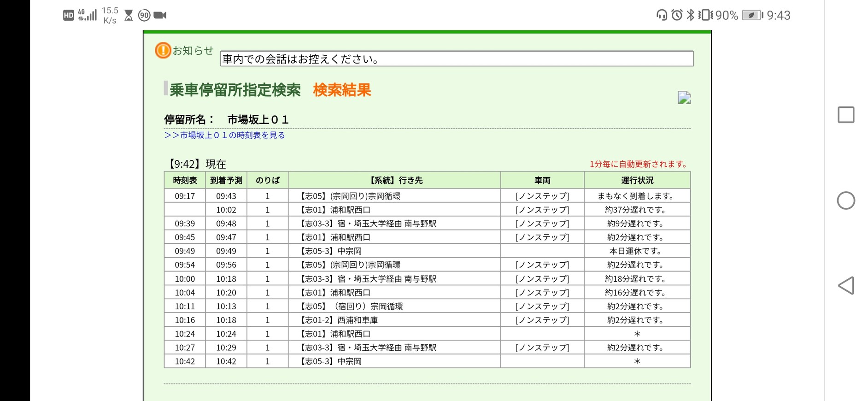Tap the Bluetooth icon in status bar
Viewport: 868px width, 401px height.
pyautogui.click(x=690, y=15)
